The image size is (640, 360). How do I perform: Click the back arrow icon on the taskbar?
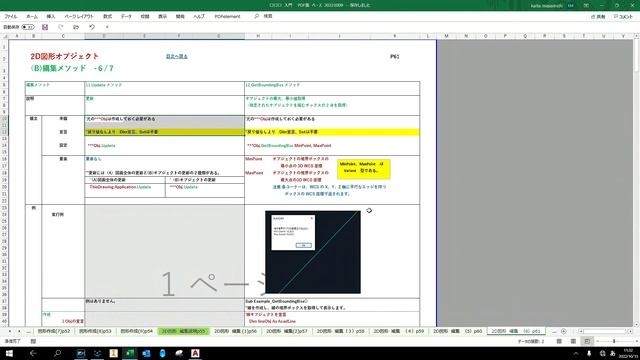33,353
